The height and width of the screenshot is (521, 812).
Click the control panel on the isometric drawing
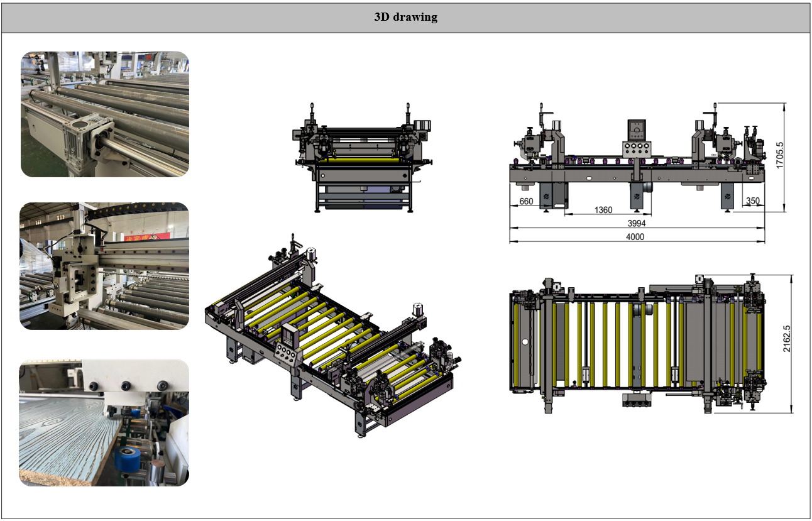pyautogui.click(x=288, y=344)
